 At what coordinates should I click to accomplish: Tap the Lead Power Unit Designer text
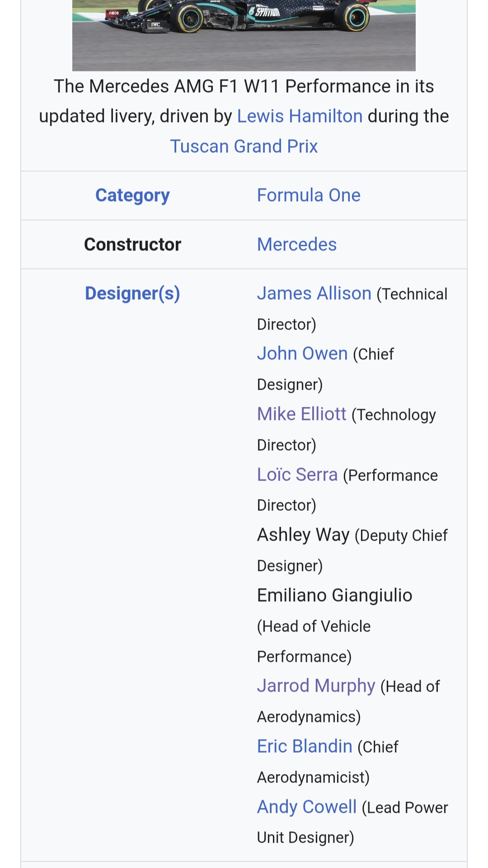pyautogui.click(x=352, y=822)
